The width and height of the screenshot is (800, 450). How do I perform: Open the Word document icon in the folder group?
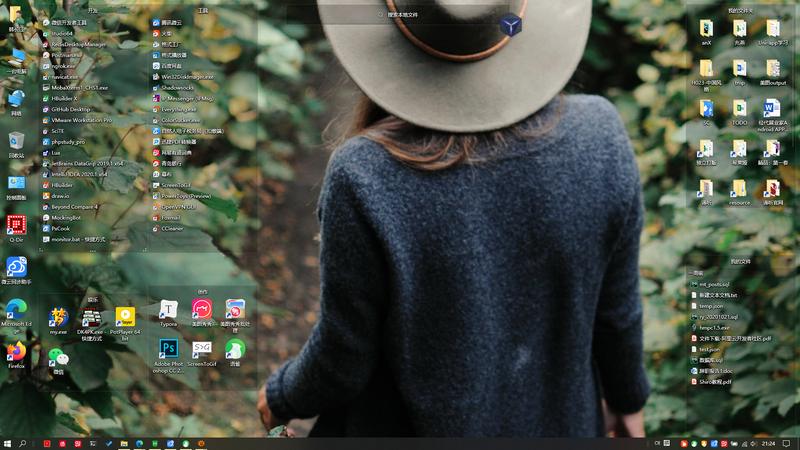pyautogui.click(x=772, y=115)
